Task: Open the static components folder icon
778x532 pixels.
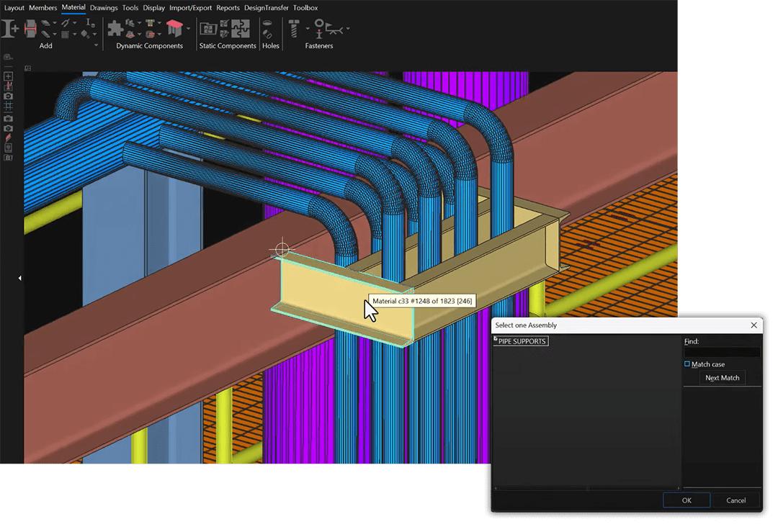Action: click(x=208, y=29)
